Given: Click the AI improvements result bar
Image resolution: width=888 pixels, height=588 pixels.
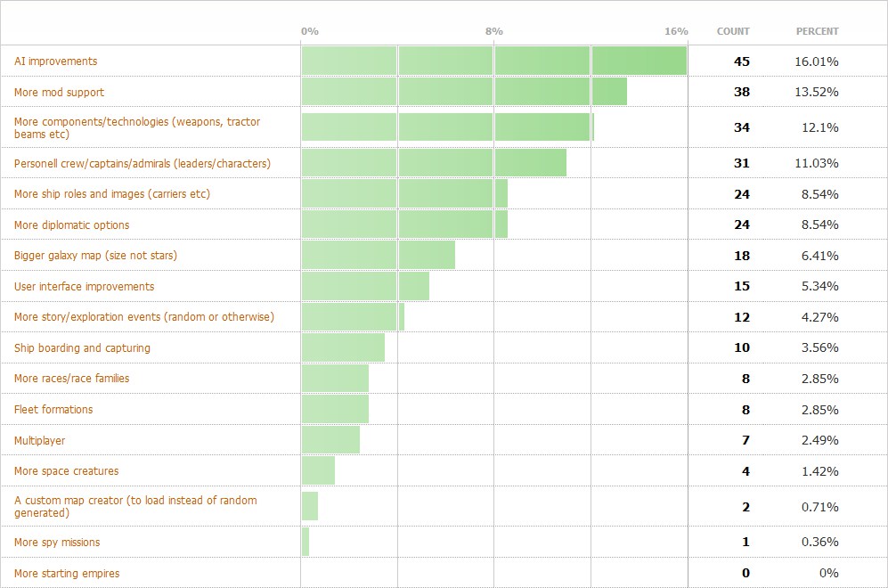Looking at the screenshot, I should 494,61.
